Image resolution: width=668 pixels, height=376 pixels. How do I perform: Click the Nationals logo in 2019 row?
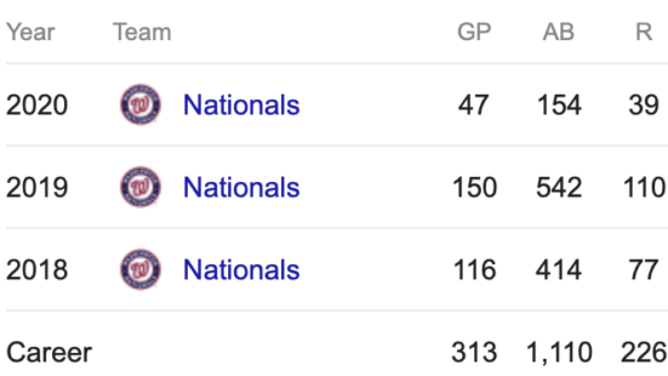coord(141,187)
